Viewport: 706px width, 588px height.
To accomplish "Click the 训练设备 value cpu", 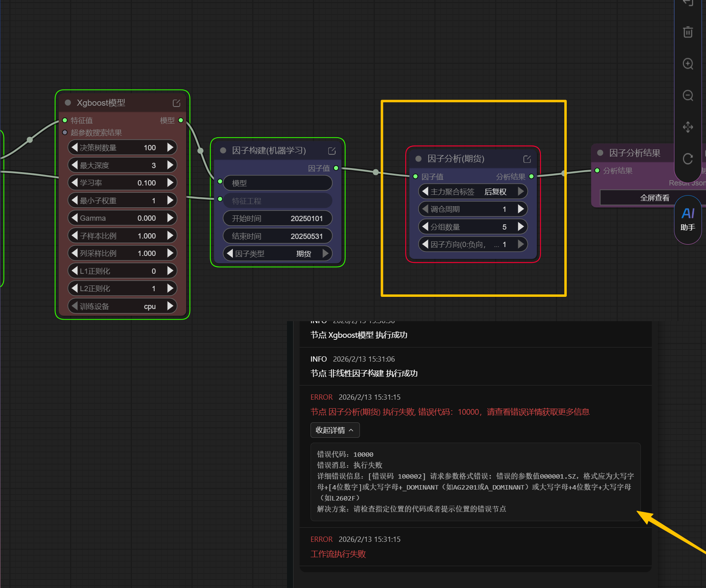I will pos(150,307).
